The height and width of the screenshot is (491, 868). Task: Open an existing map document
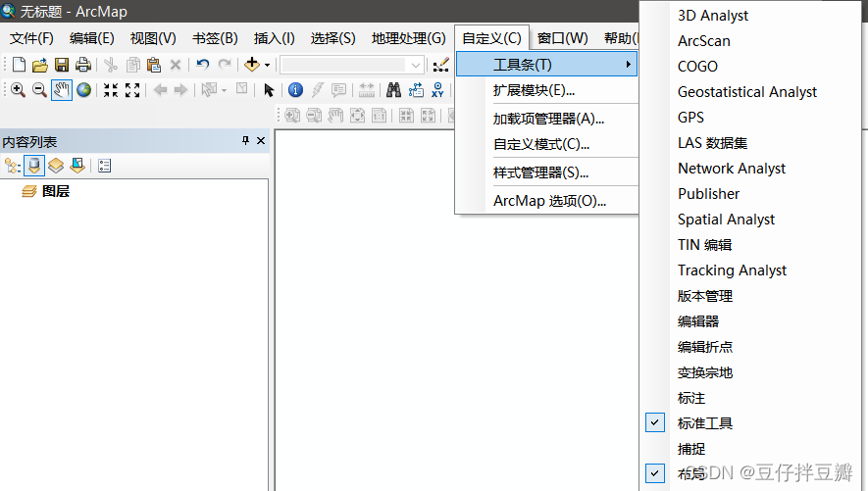[x=40, y=66]
